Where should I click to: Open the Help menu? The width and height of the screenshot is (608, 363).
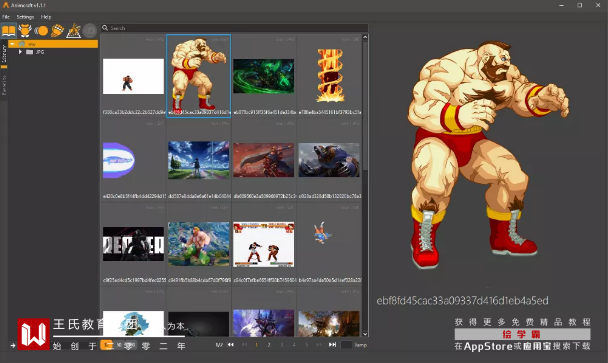[x=46, y=17]
